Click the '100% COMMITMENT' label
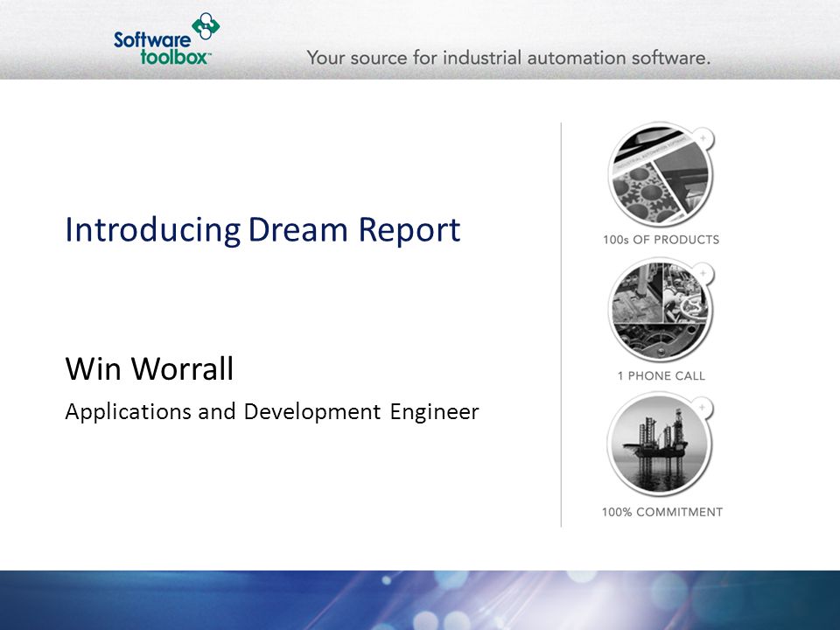Screen dimensions: 840x630 (662, 512)
